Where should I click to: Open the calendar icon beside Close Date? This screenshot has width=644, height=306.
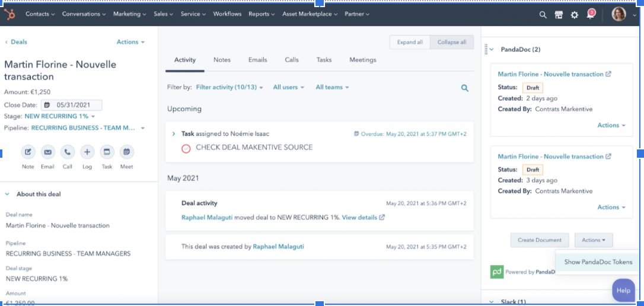pos(47,105)
